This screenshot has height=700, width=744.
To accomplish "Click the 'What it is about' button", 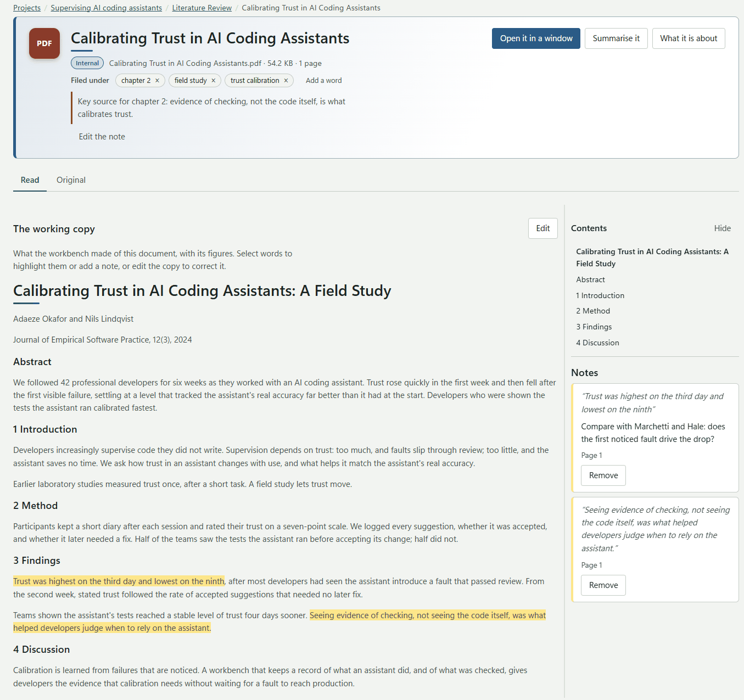I will coord(689,38).
